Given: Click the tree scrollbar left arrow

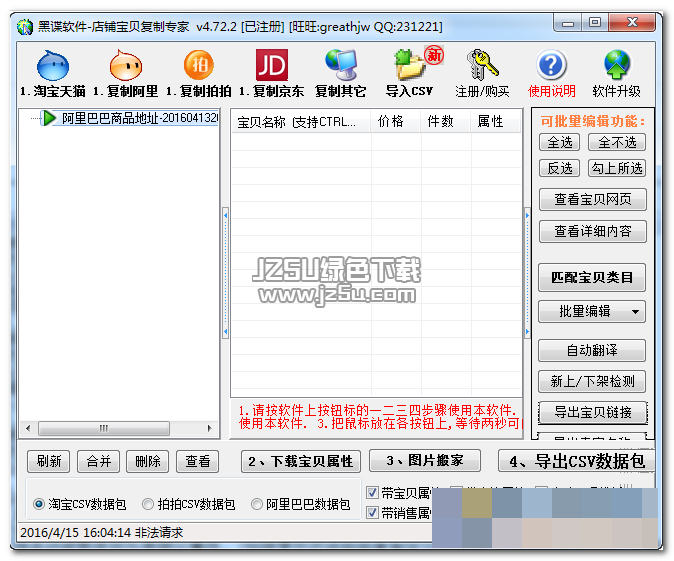Looking at the screenshot, I should click(x=28, y=428).
